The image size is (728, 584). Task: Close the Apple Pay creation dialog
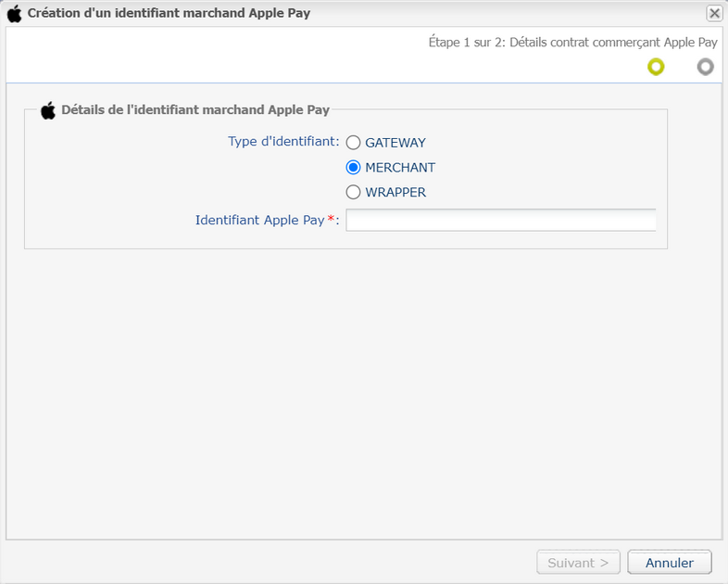(714, 13)
